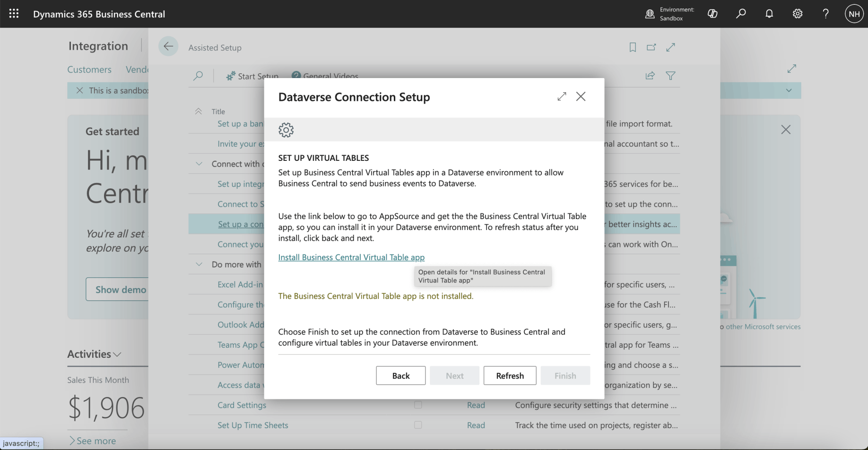Toggle the Card Settings completed checkbox
This screenshot has width=868, height=450.
point(418,405)
